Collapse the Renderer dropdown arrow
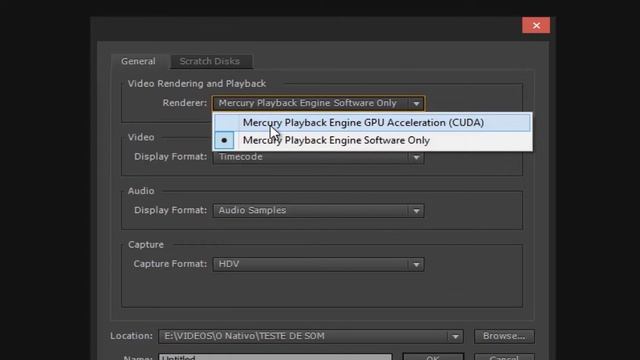The width and height of the screenshot is (640, 360). [x=416, y=104]
